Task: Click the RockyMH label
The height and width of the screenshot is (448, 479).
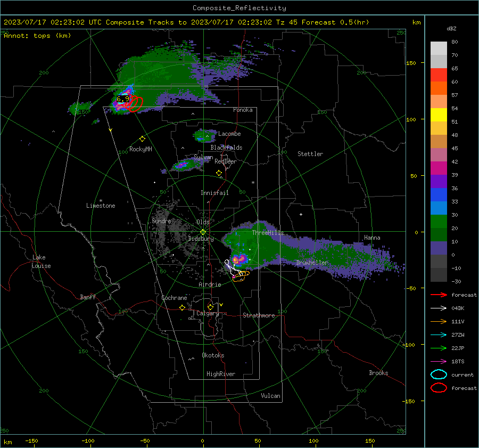Action: click(141, 149)
